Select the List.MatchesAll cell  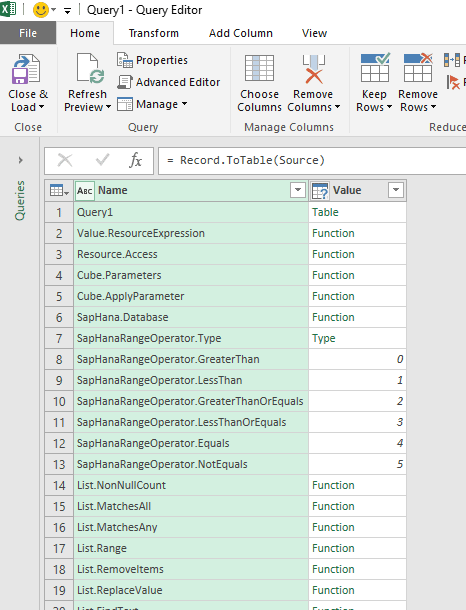coord(191,506)
